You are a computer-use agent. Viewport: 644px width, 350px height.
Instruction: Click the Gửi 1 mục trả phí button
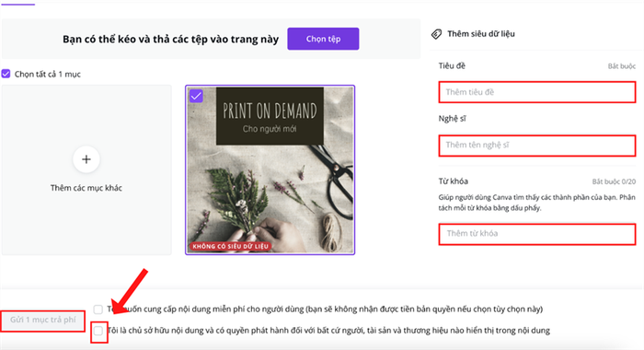click(x=42, y=320)
